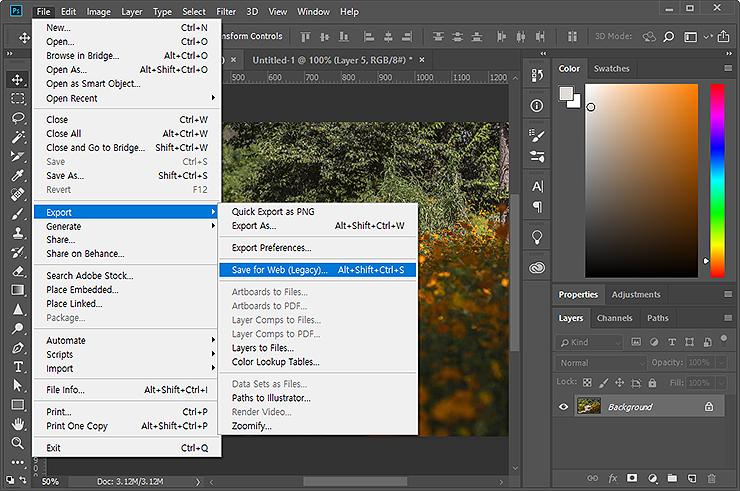
Task: Open the Character panel icon
Action: (x=537, y=187)
